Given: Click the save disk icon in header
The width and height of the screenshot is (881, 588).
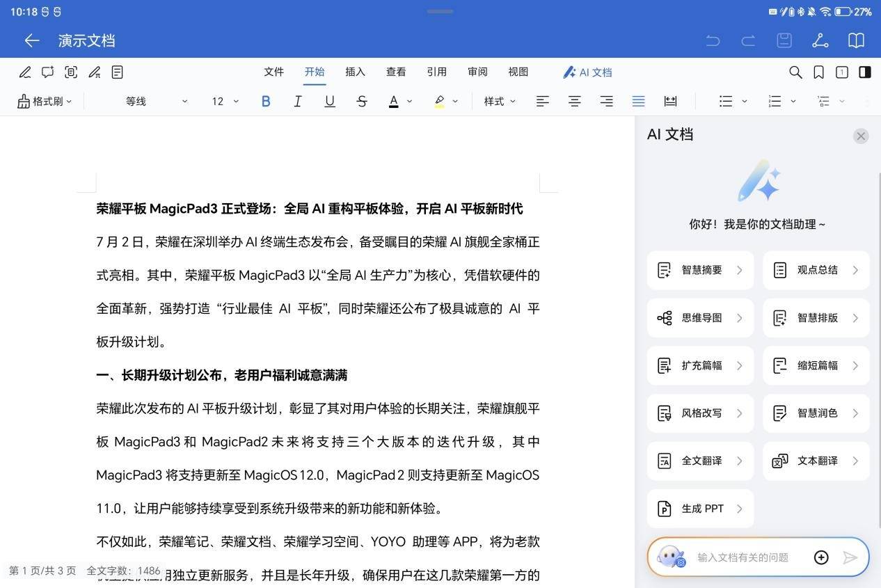Looking at the screenshot, I should [x=784, y=40].
